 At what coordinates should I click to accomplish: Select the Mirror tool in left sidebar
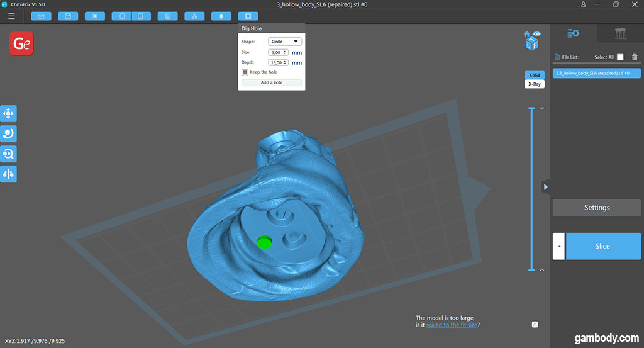click(9, 174)
